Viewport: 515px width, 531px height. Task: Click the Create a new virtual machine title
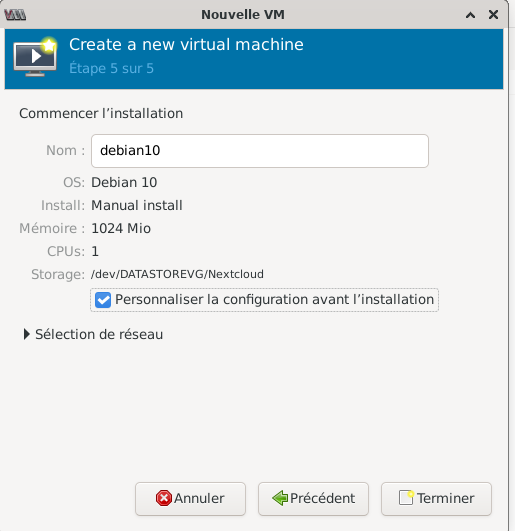click(186, 45)
